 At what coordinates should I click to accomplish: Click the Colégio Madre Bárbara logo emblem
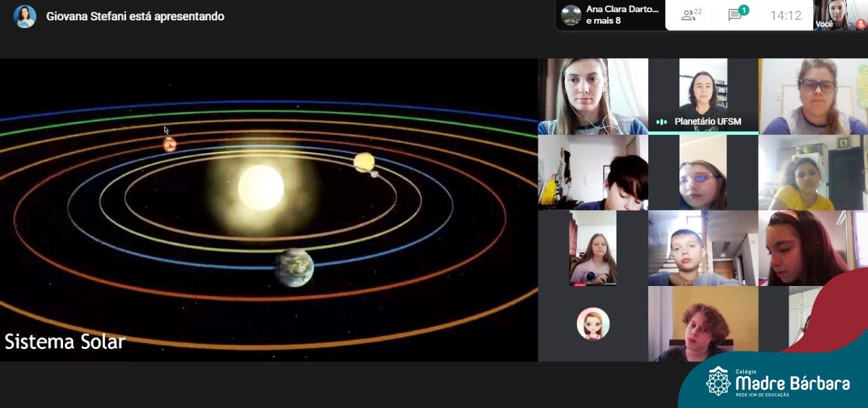(718, 381)
